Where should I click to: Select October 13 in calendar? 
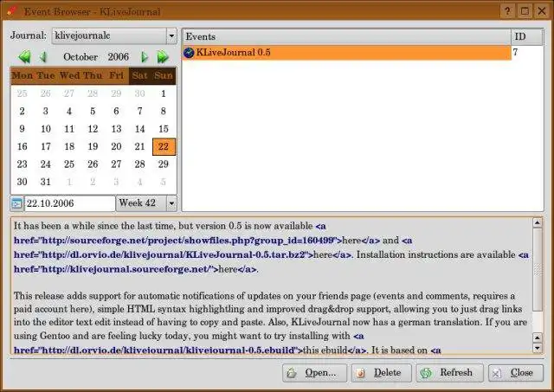[x=116, y=129]
